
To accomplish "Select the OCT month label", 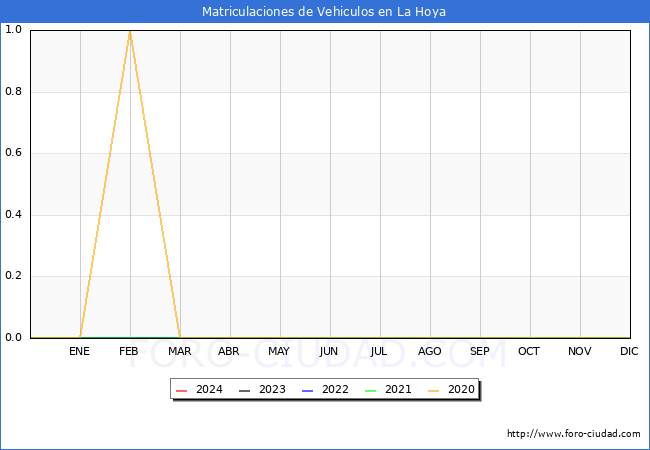I will pos(529,352).
